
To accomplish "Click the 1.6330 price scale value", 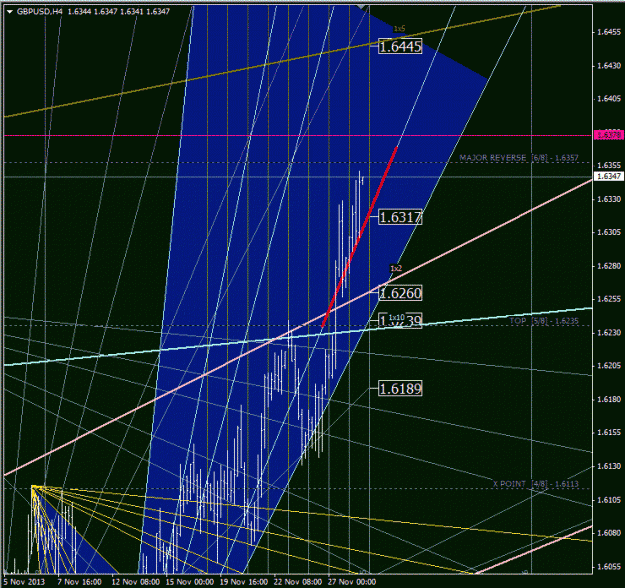I will click(609, 199).
